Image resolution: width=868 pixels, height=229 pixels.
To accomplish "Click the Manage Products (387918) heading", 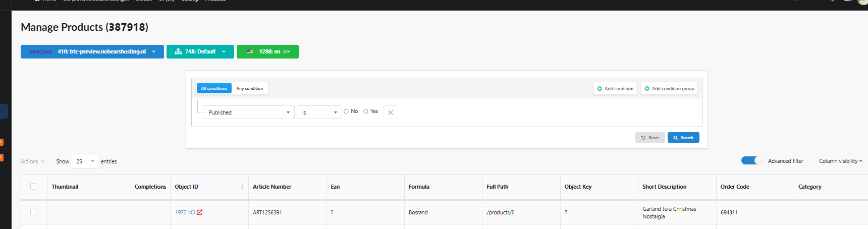I will coord(84,27).
